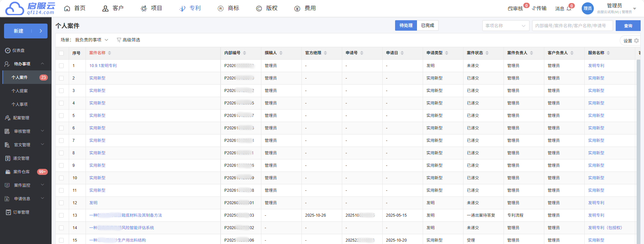The width and height of the screenshot is (644, 244).
Task: Open the 事项名称 search type dropdown
Action: (x=506, y=26)
